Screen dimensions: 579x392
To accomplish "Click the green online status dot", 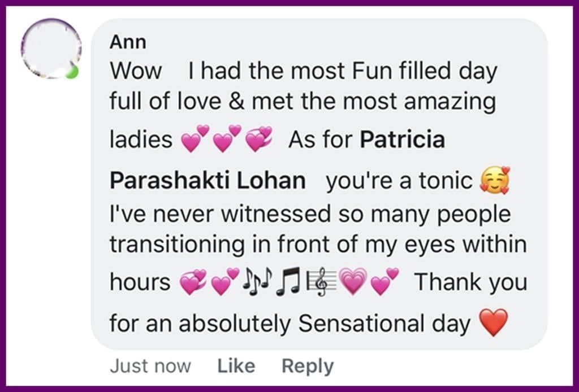I will click(71, 72).
